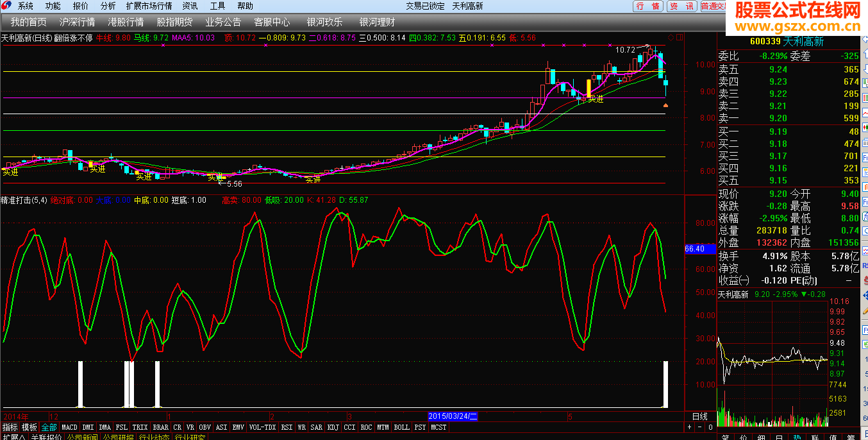Screen dimensions: 868x440
Task: Switch to the VOL-TDX indicator
Action: point(263,427)
